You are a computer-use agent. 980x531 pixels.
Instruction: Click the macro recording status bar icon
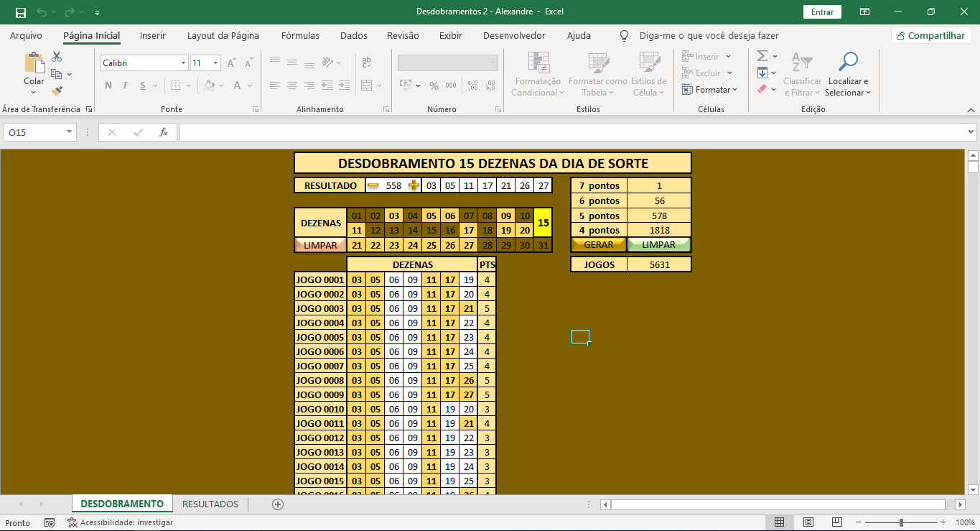[50, 522]
